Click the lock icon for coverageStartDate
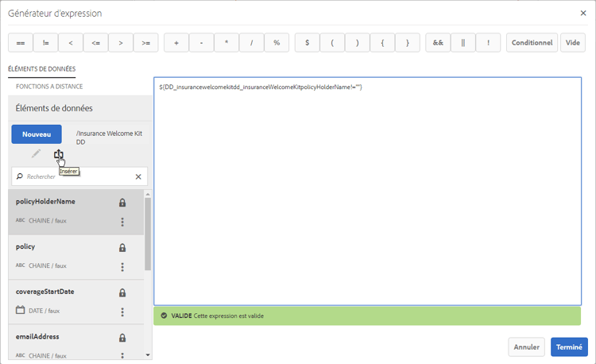This screenshot has width=596, height=364. (x=122, y=292)
